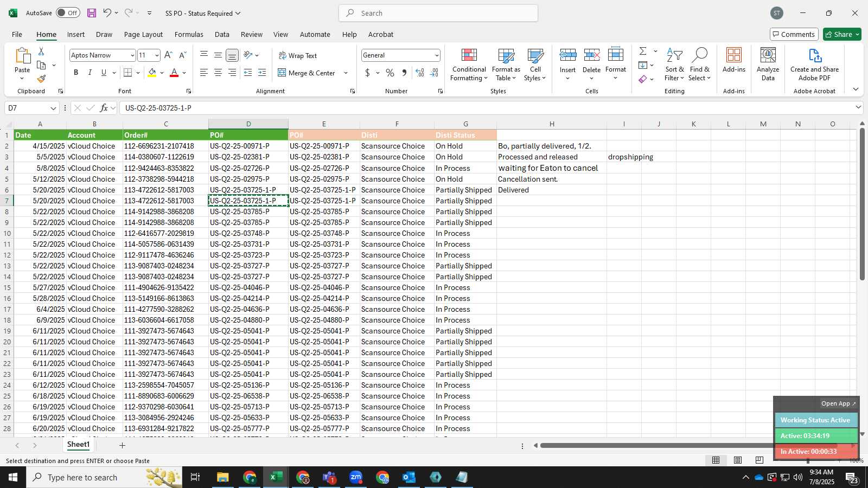
Task: Switch to the Page Layout tab
Action: pos(143,34)
